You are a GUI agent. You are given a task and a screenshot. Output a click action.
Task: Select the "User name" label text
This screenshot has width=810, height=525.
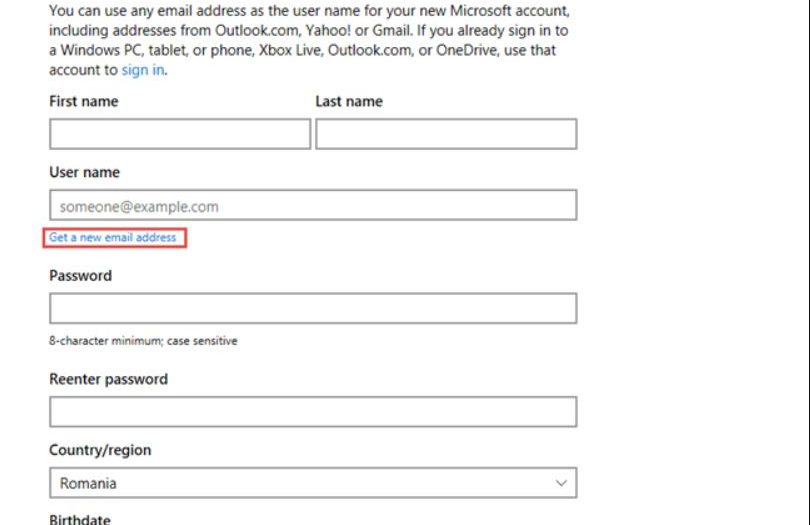pyautogui.click(x=84, y=172)
